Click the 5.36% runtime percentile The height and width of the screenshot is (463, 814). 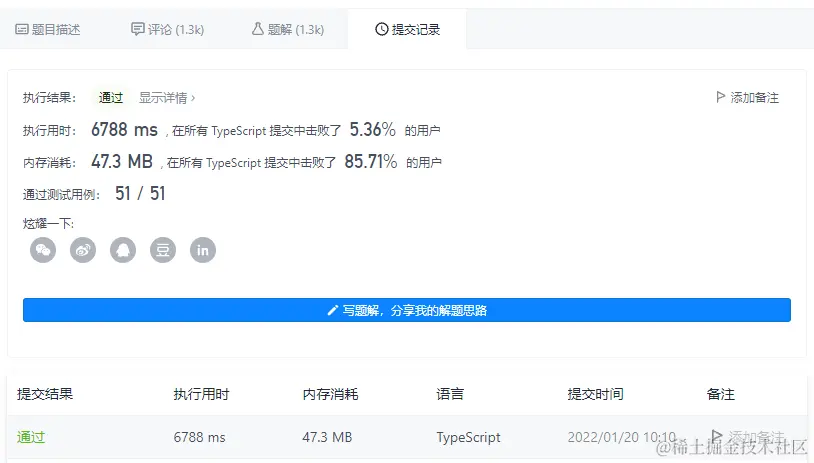click(x=372, y=129)
